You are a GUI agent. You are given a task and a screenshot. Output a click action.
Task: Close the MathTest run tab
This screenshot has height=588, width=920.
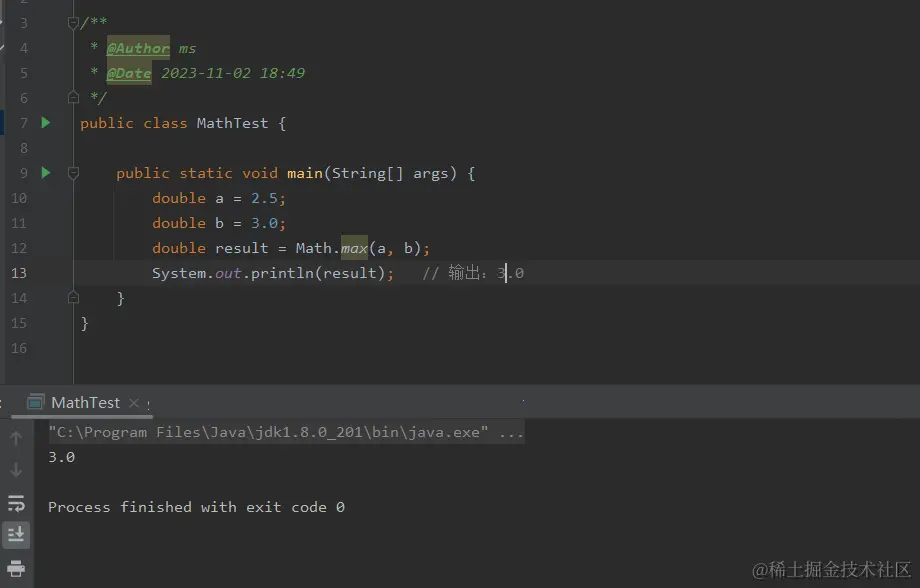(134, 403)
